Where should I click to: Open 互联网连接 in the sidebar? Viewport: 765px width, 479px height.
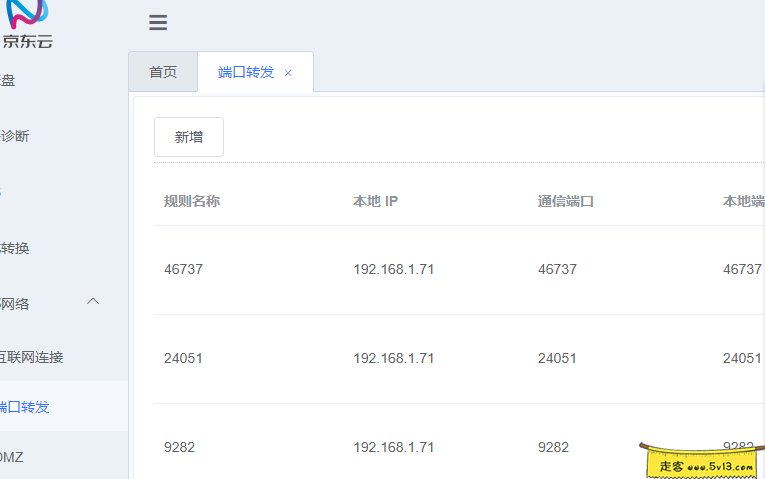pyautogui.click(x=31, y=357)
